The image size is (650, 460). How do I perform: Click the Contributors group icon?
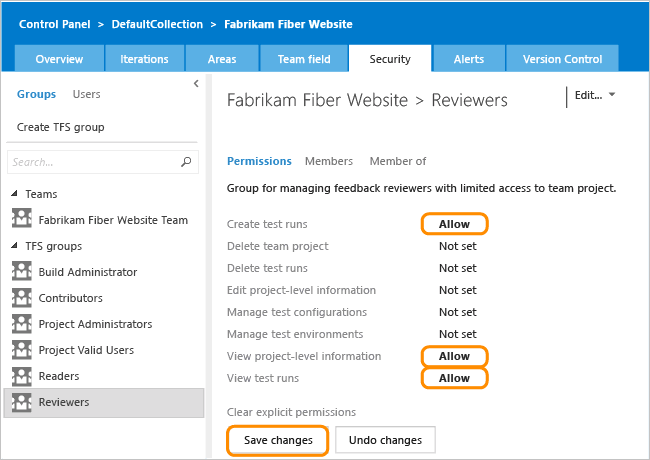(x=21, y=298)
